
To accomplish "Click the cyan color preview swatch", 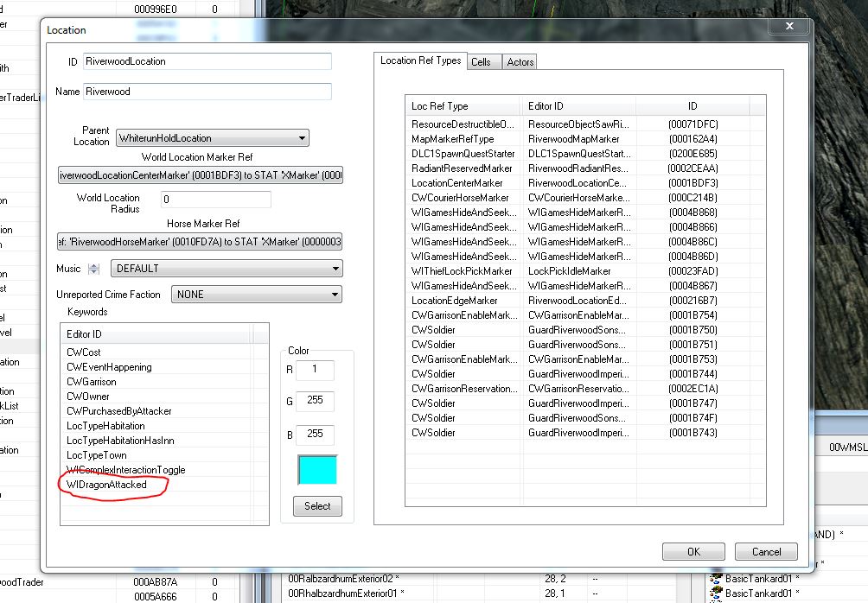I will click(x=317, y=469).
